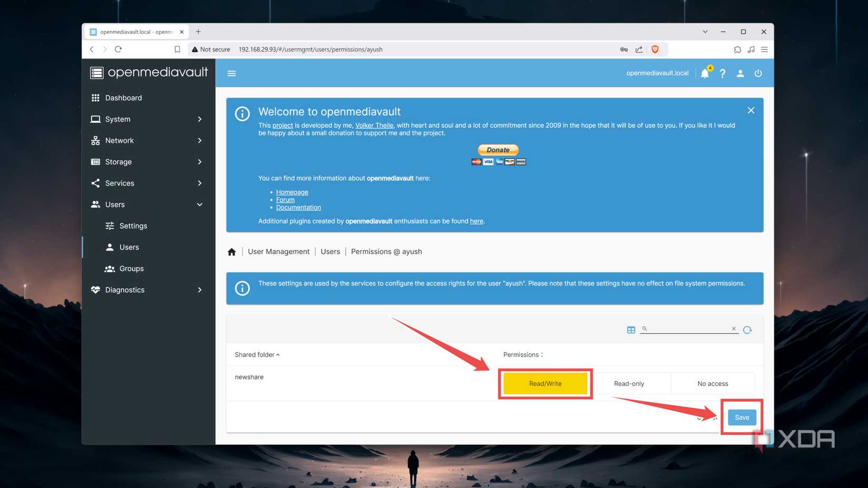
Task: Open Brave Shields icon
Action: tap(655, 49)
